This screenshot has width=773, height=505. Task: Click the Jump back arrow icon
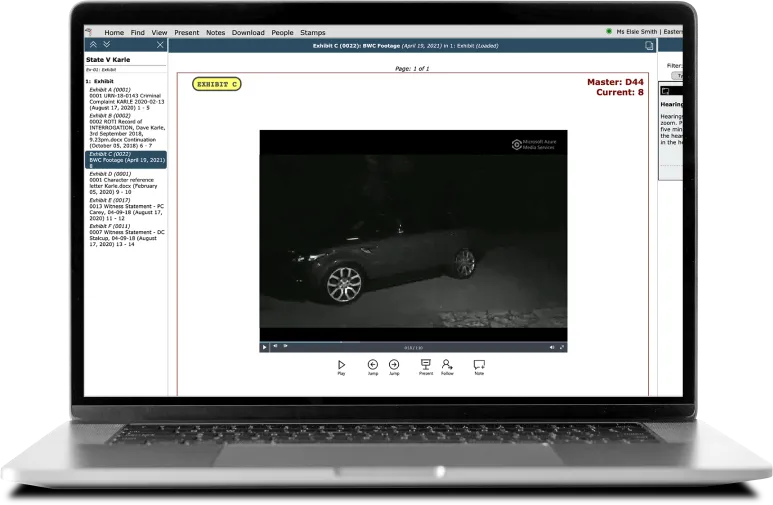click(x=372, y=365)
